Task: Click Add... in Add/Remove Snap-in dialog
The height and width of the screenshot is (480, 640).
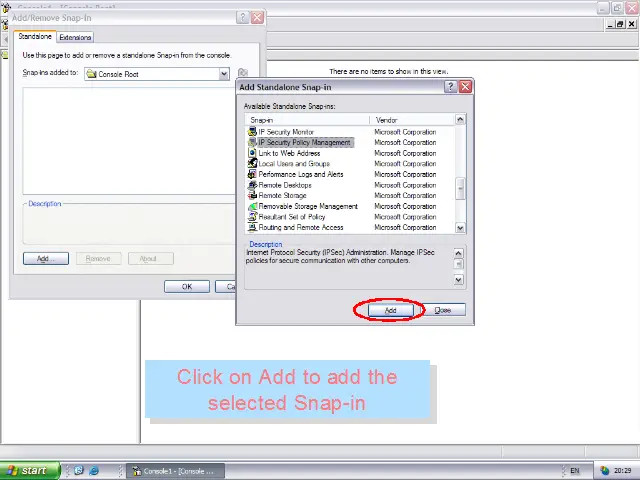Action: click(46, 258)
